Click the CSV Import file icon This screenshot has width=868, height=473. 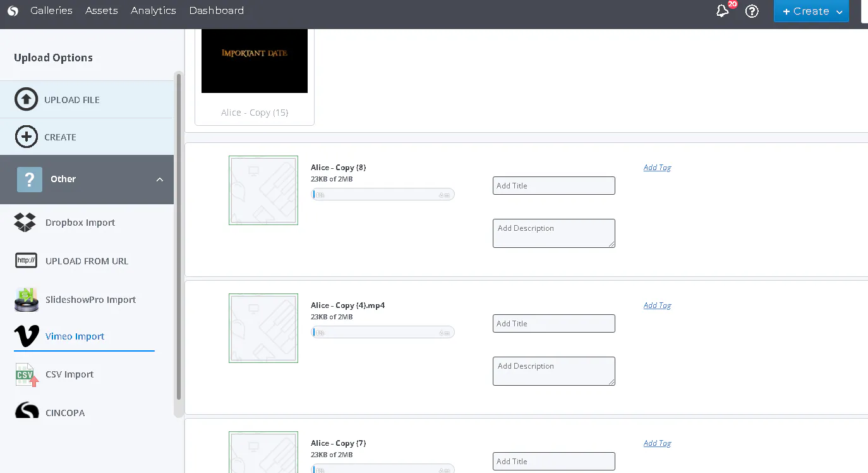[x=27, y=374]
